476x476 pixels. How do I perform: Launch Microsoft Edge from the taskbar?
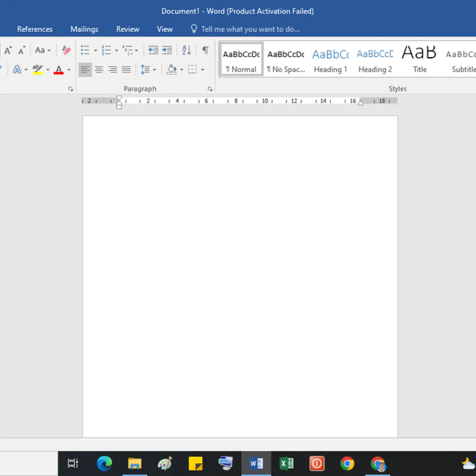(104, 463)
